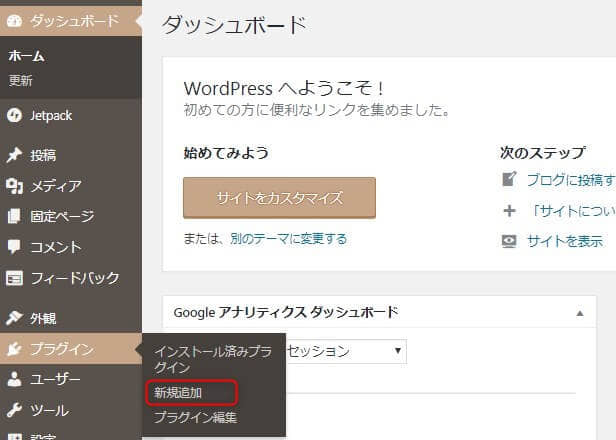This screenshot has height=440, width=616.
Task: Open the 固定ページ menu
Action: pyautogui.click(x=71, y=216)
